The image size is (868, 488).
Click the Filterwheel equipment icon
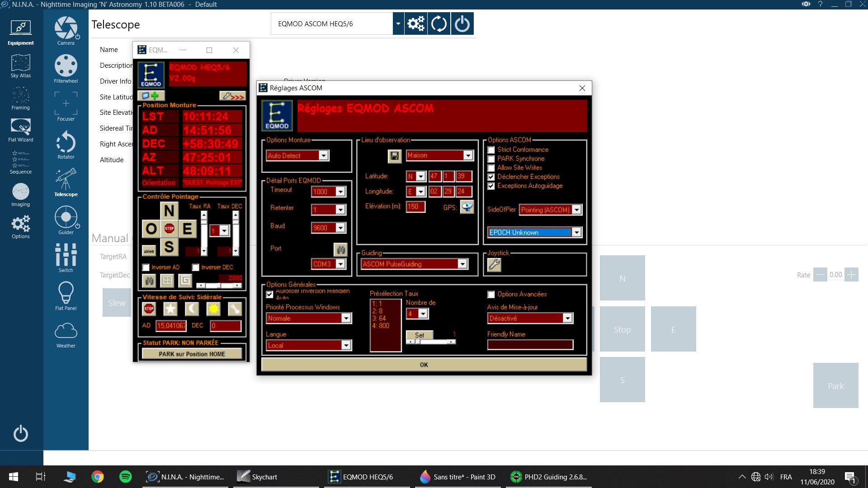pyautogui.click(x=66, y=69)
